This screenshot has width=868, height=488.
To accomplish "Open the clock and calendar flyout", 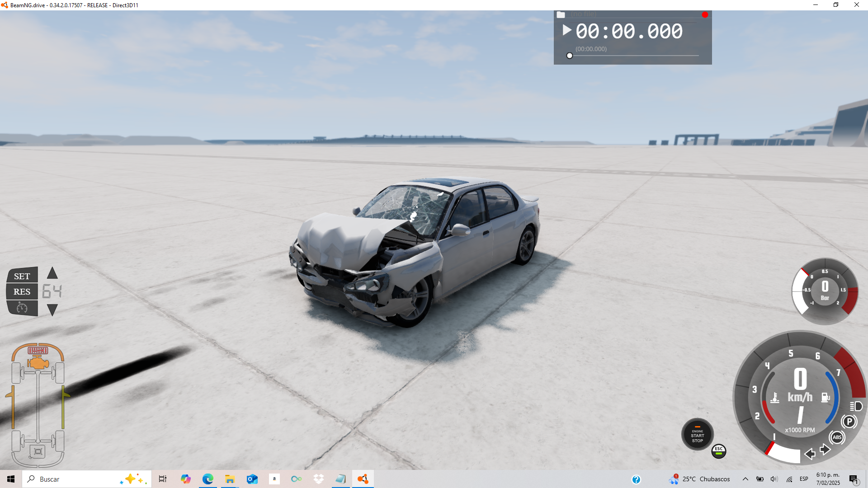I will [x=828, y=479].
